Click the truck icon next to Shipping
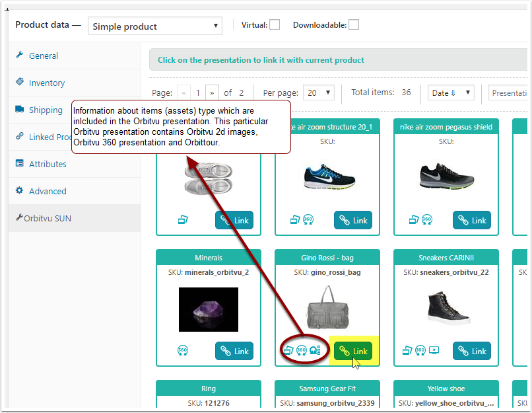Screen dimensions: 532x413 (20, 109)
